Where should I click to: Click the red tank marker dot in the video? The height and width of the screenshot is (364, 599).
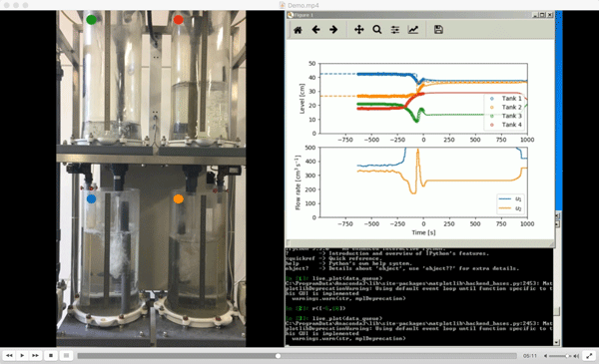pyautogui.click(x=178, y=20)
